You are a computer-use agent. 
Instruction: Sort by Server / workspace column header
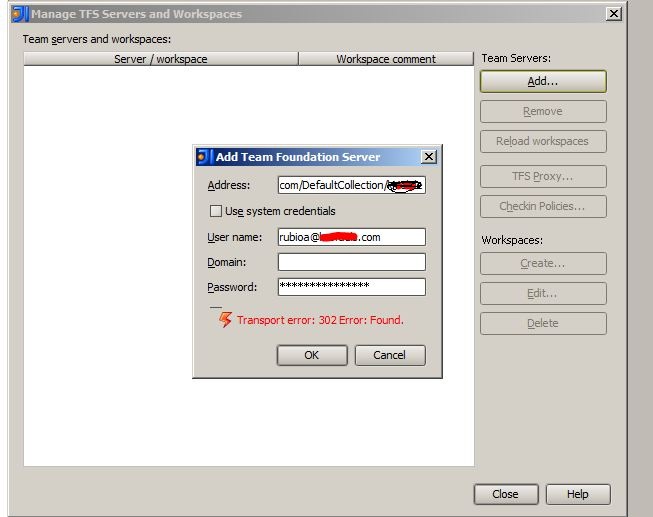pos(161,59)
